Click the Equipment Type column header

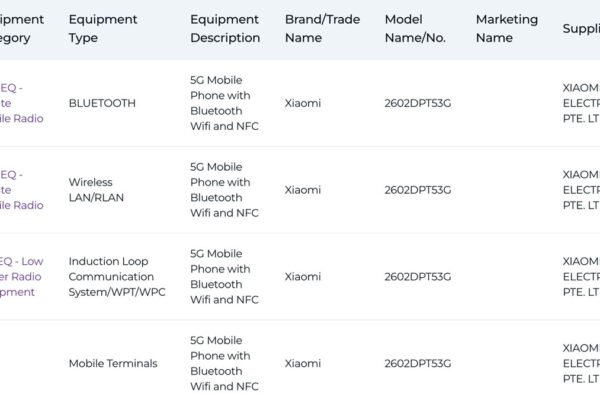point(98,28)
